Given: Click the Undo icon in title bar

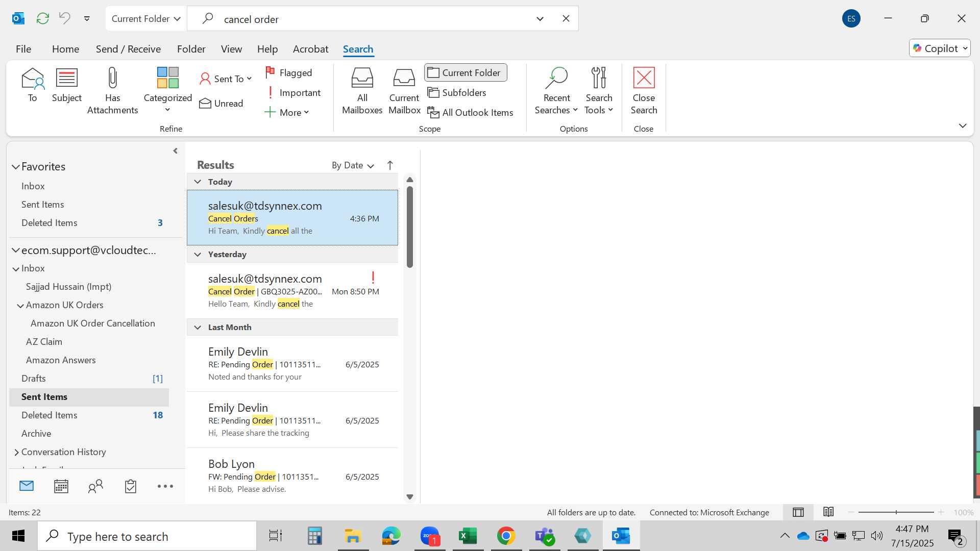Looking at the screenshot, I should click(x=64, y=18).
